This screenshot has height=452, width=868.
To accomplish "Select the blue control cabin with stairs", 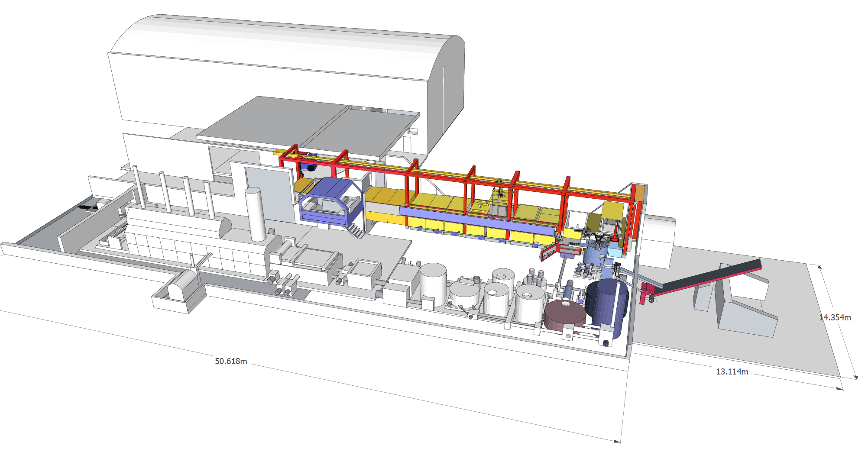I will [332, 202].
